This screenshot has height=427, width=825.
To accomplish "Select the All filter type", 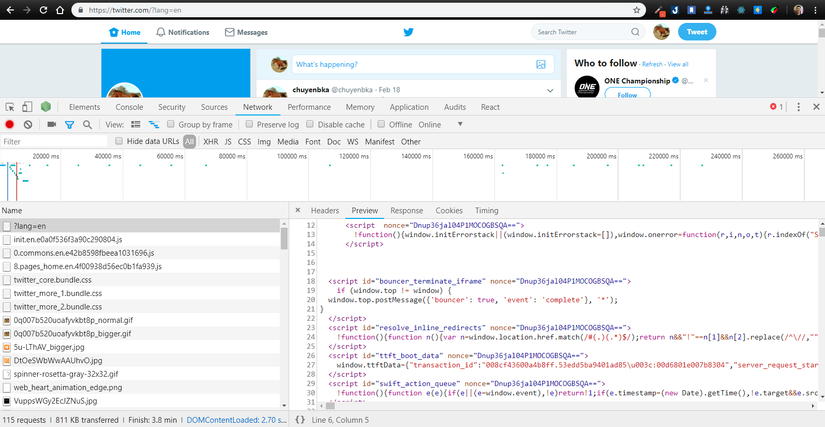I will (189, 141).
